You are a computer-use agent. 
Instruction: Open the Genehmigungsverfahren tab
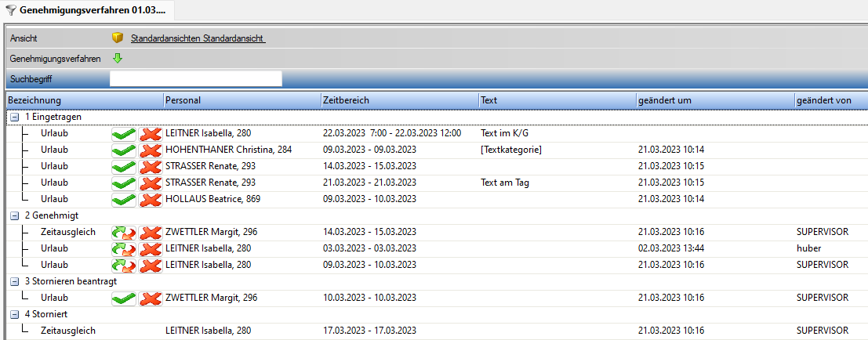point(86,10)
